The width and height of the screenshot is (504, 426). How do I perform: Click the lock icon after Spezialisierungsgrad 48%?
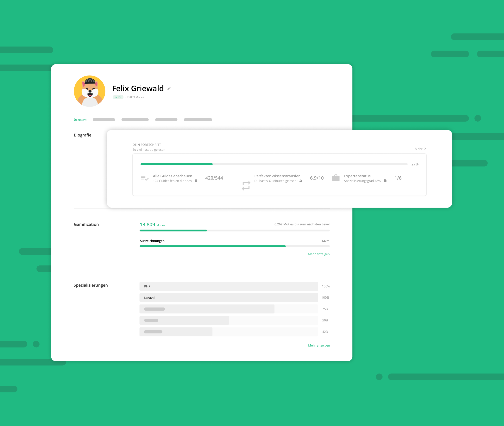(x=385, y=181)
